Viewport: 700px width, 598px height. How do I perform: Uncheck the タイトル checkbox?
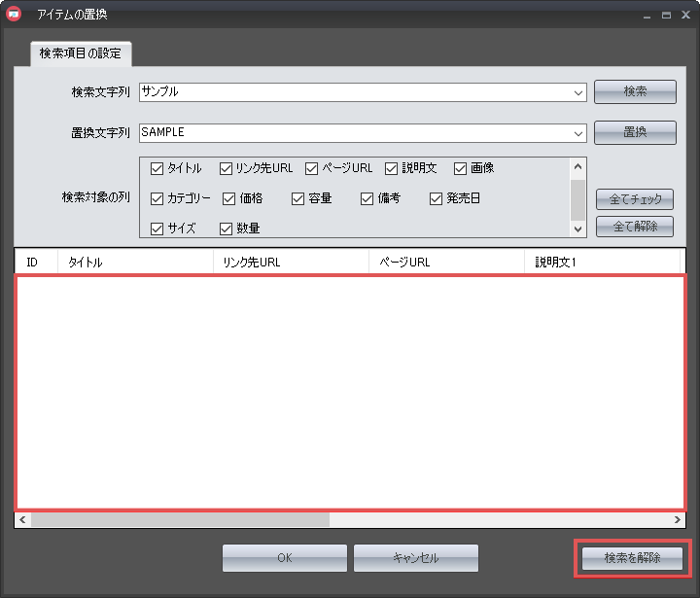(x=157, y=168)
